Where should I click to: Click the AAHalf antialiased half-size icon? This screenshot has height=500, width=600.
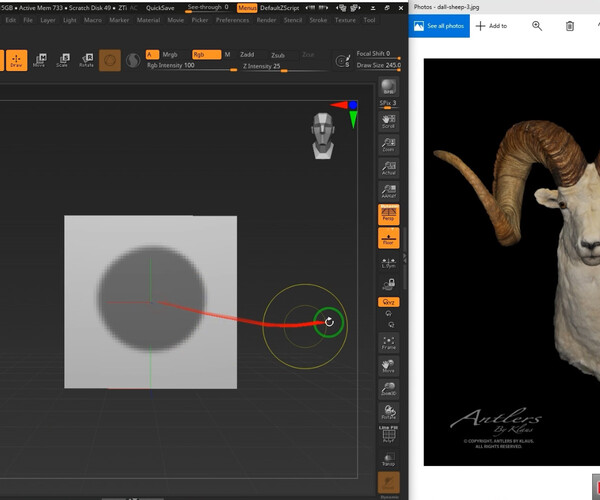(388, 191)
